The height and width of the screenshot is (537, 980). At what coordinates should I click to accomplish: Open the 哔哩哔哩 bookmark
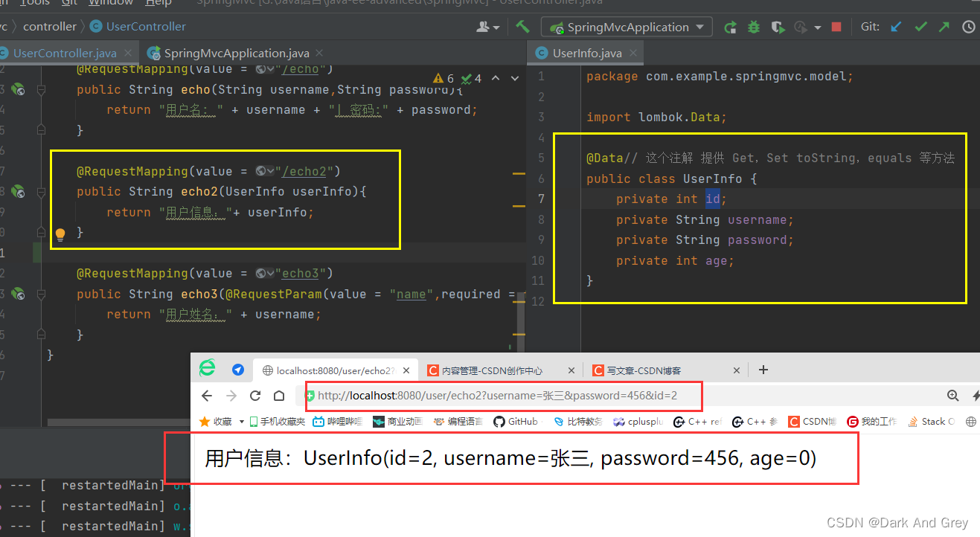[x=337, y=421]
